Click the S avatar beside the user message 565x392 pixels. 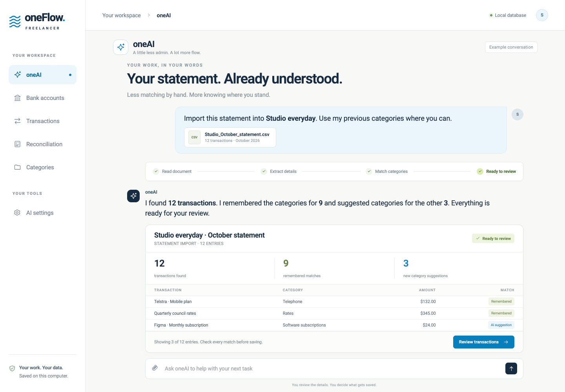coord(518,114)
